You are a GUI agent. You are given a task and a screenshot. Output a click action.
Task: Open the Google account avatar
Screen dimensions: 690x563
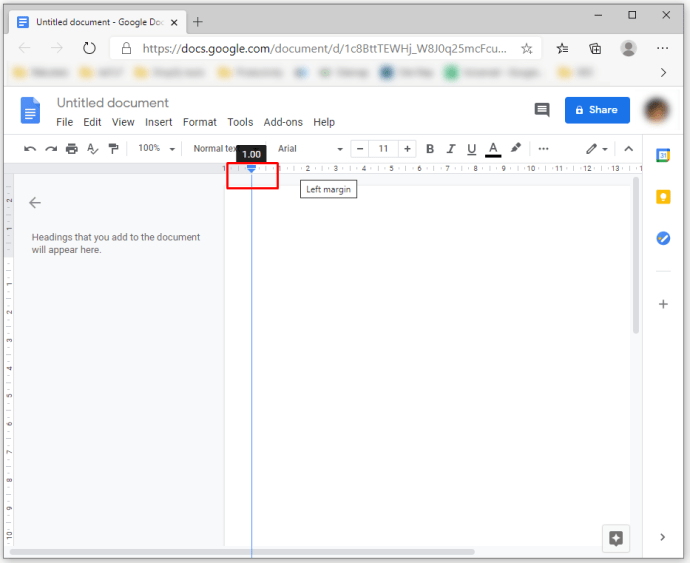657,110
